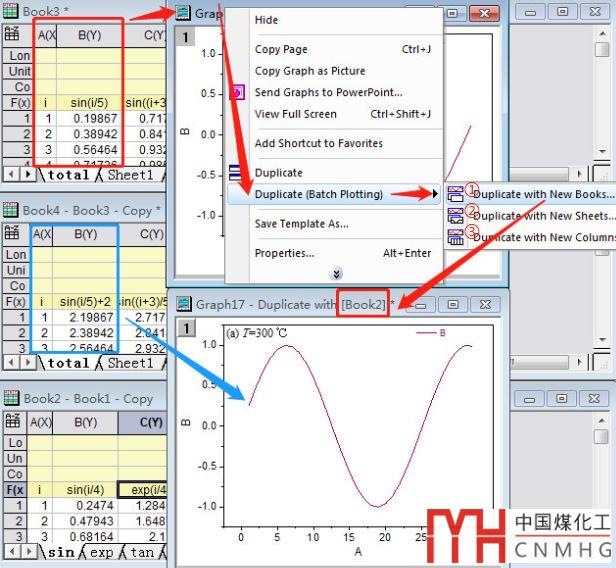Click layer 1 icon in upper graph window

click(185, 37)
